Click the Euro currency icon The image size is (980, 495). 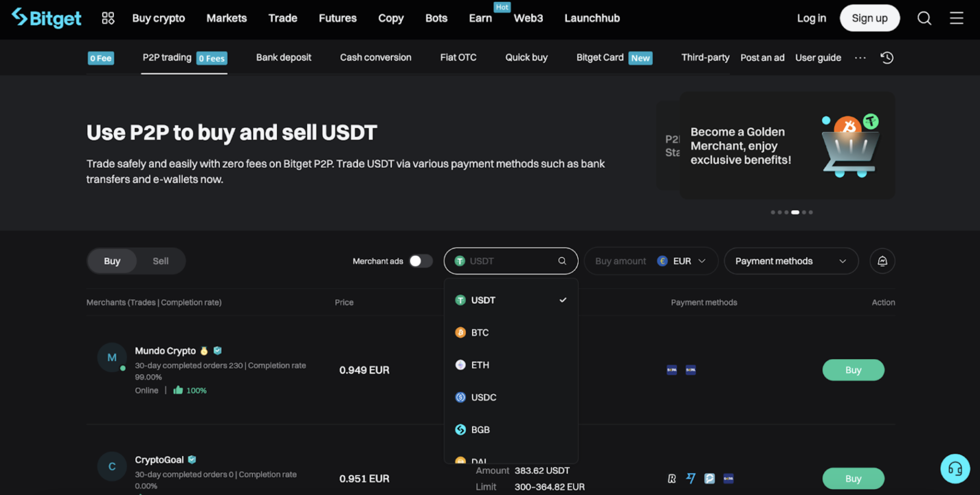(x=662, y=261)
